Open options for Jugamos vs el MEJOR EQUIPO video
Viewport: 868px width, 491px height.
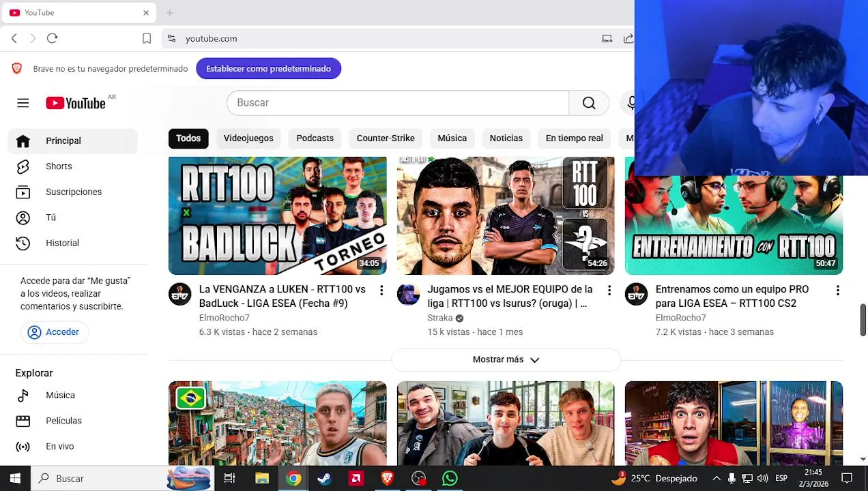coord(609,291)
